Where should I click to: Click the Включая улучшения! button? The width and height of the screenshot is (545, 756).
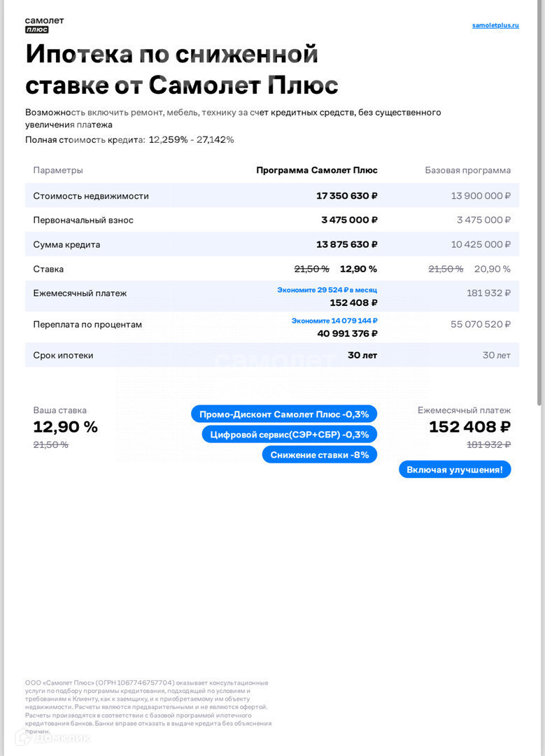[455, 470]
